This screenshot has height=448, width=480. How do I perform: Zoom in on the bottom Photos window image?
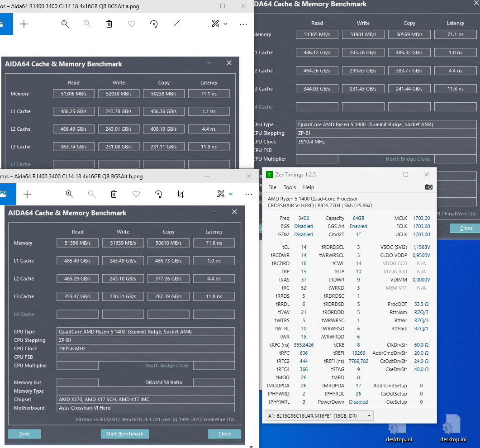click(x=70, y=194)
